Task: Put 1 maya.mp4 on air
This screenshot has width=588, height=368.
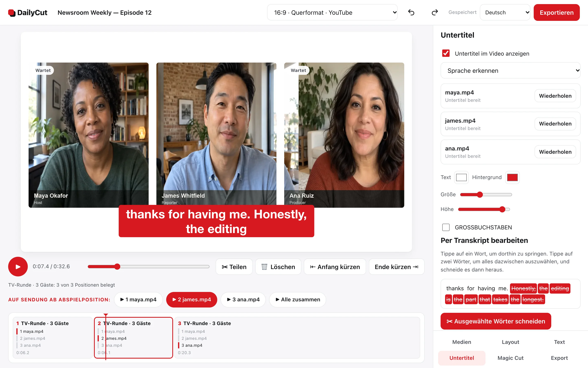Action: (x=138, y=299)
